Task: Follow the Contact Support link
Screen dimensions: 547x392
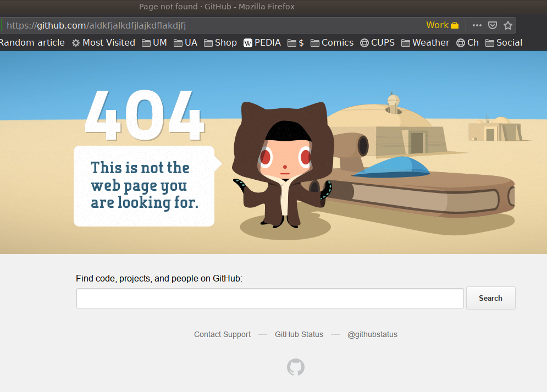Action: click(x=222, y=334)
